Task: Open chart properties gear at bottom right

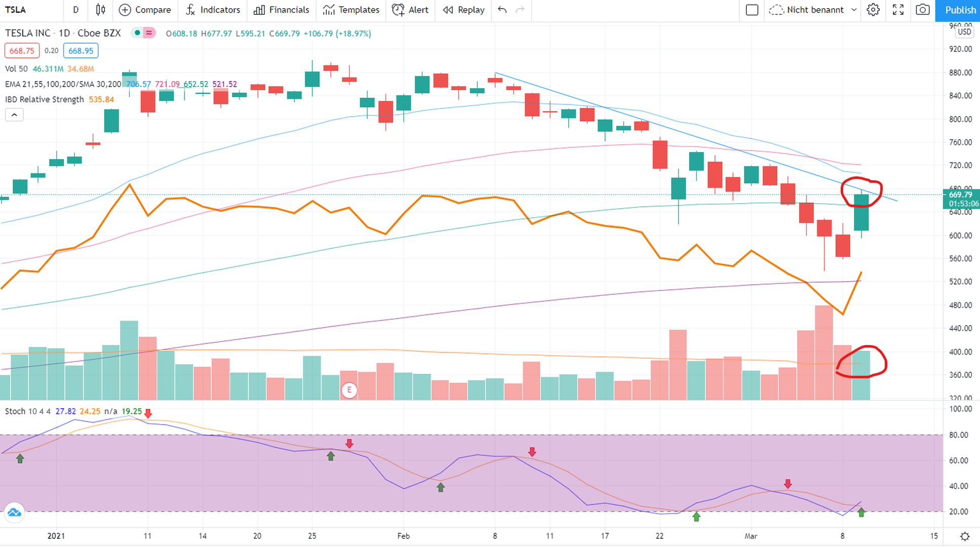Action: (x=965, y=536)
